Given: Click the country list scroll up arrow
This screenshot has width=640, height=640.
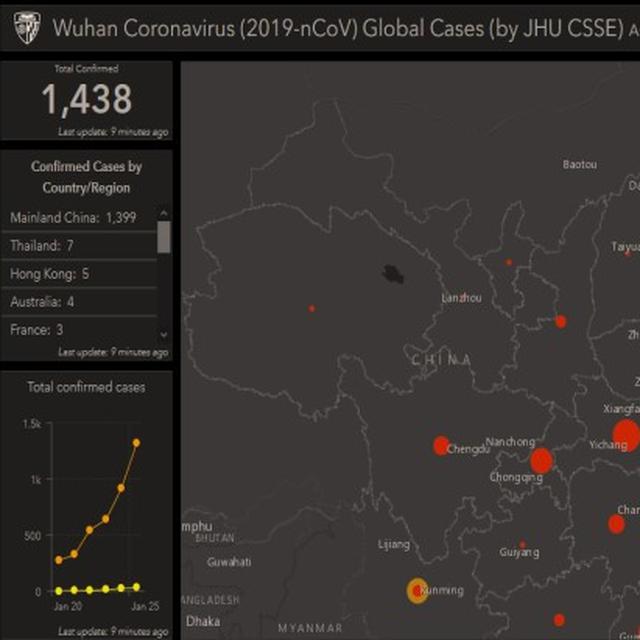Looking at the screenshot, I should click(164, 213).
